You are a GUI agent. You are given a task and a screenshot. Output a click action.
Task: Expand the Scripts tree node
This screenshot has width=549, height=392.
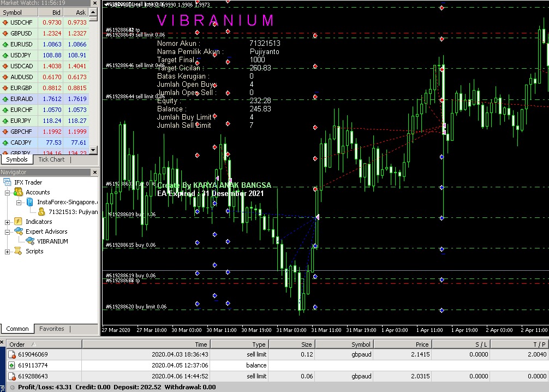point(7,252)
